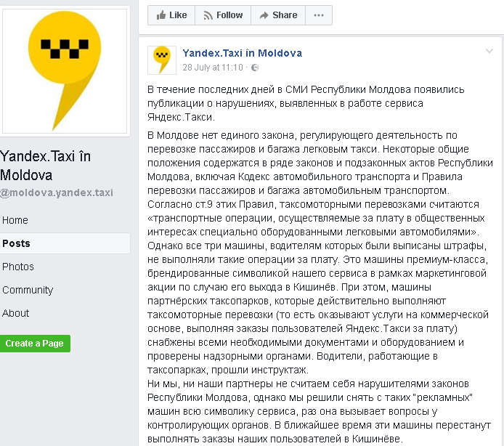Click the page title in the sidebar

click(x=45, y=166)
